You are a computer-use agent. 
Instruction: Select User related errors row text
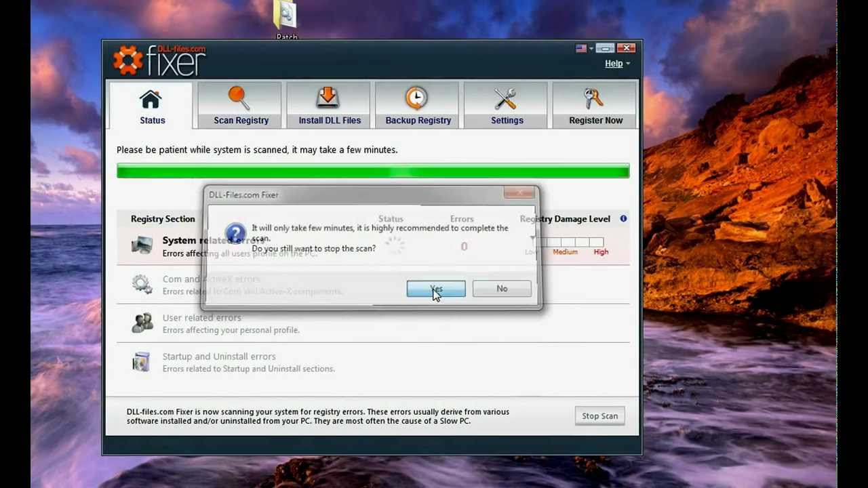(x=201, y=318)
